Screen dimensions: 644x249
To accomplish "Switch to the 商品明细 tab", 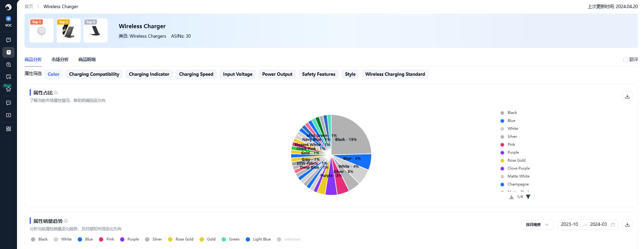I will coord(87,59).
